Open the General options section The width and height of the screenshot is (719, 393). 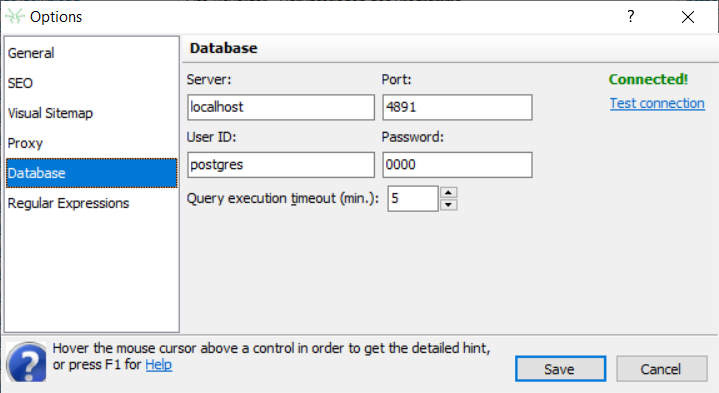pyautogui.click(x=91, y=53)
